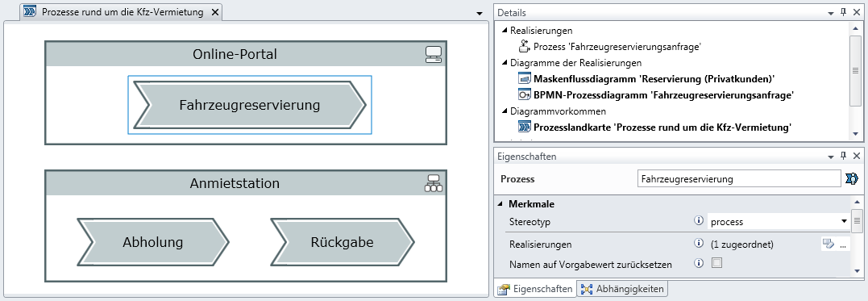Collapse the Diagrammvorkommen group
Image resolution: width=868 pixels, height=301 pixels.
(x=504, y=111)
